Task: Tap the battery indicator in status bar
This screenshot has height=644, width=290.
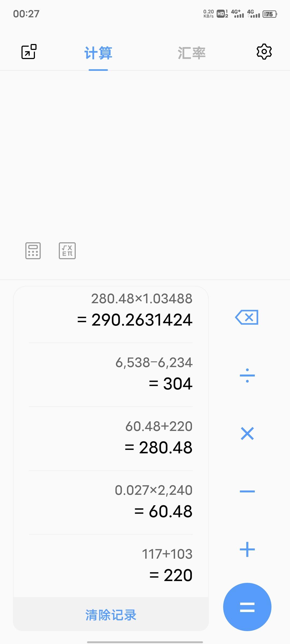Action: pos(270,14)
